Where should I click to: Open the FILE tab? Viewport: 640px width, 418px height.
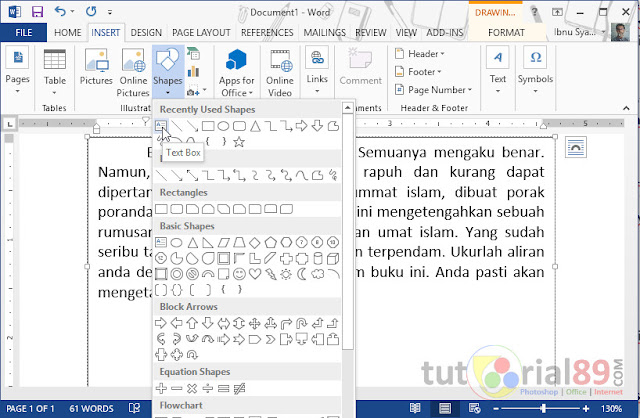24,33
